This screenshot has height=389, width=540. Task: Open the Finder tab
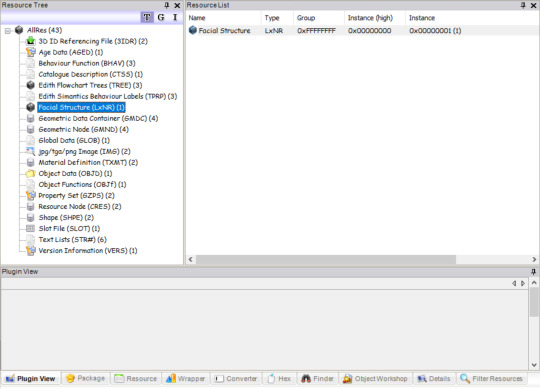(318, 379)
